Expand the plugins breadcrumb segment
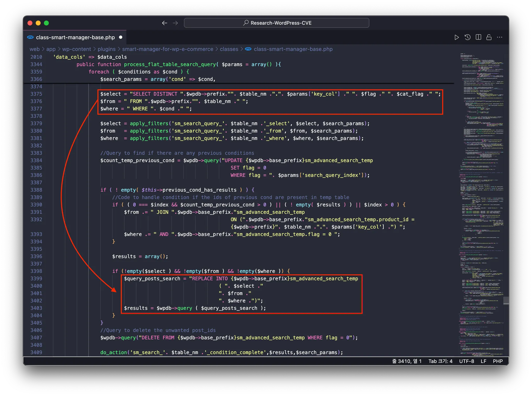This screenshot has height=396, width=532. click(106, 49)
